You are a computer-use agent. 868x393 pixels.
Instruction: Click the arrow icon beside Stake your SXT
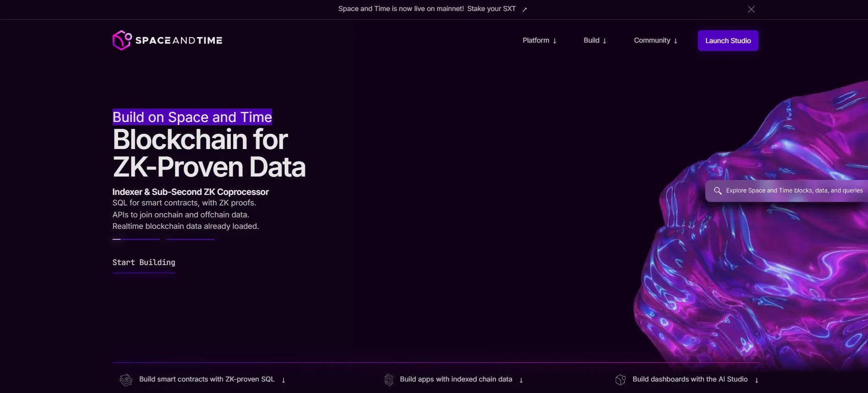click(x=524, y=9)
